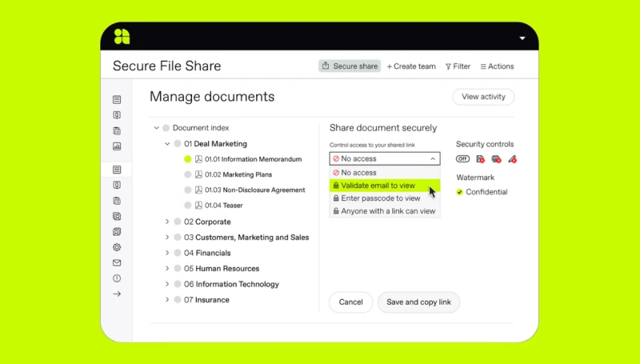The width and height of the screenshot is (640, 364).
Task: Click the single-frame user icon in sidebar
Action: (117, 216)
